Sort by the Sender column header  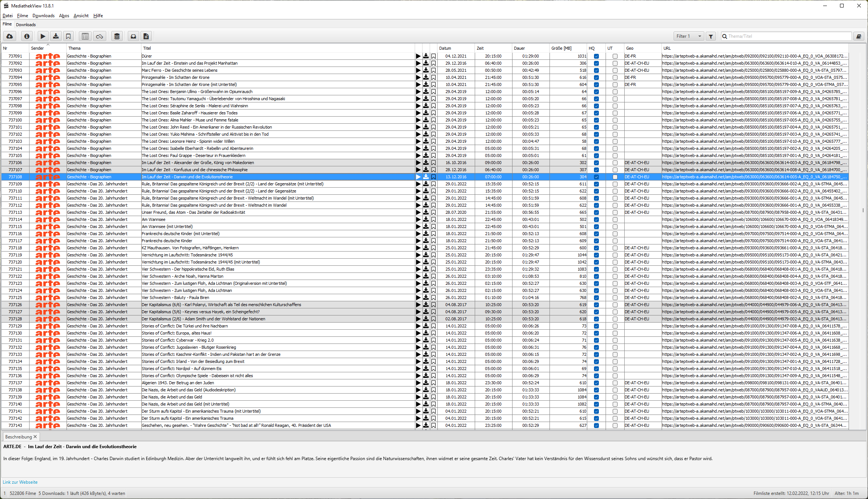click(x=48, y=48)
